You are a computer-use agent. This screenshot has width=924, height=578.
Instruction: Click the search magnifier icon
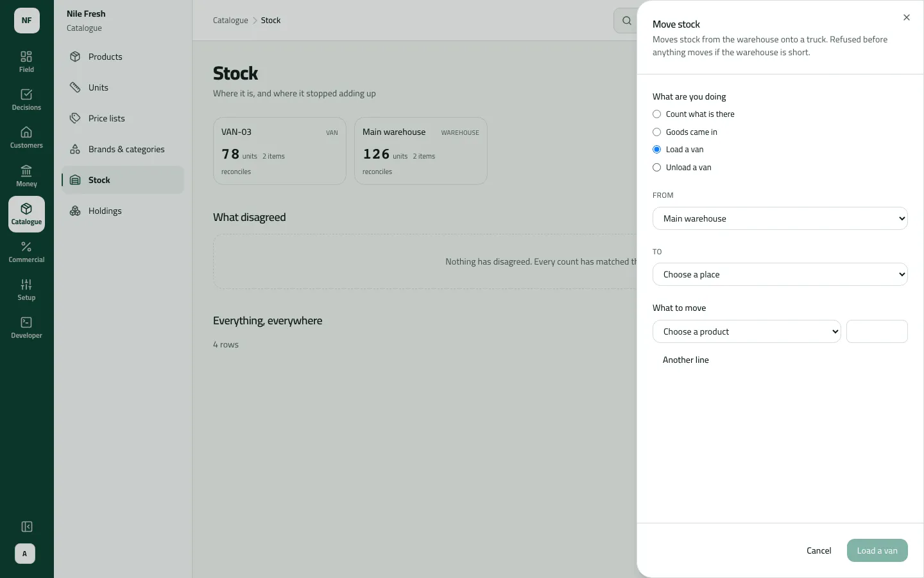click(x=626, y=21)
